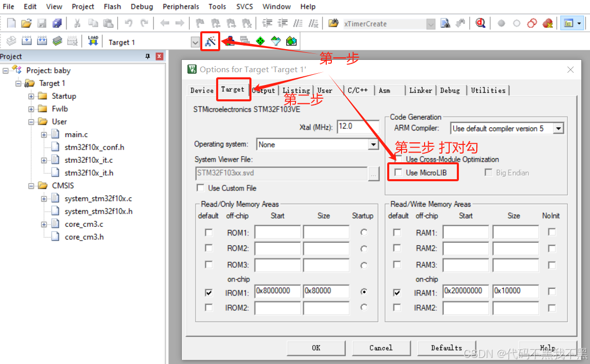This screenshot has width=590, height=364.
Task: Open the xTimerCreate search combo dropdown
Action: click(x=430, y=24)
